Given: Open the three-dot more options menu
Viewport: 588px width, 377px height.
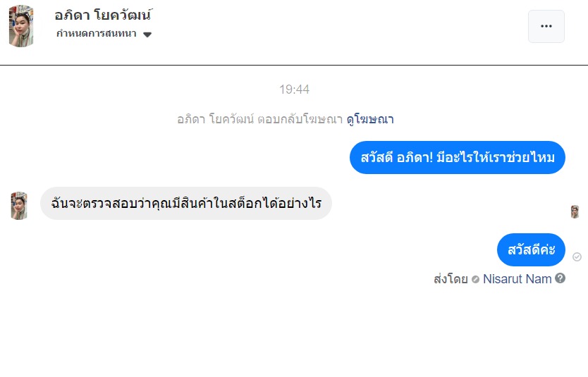Looking at the screenshot, I should (546, 26).
